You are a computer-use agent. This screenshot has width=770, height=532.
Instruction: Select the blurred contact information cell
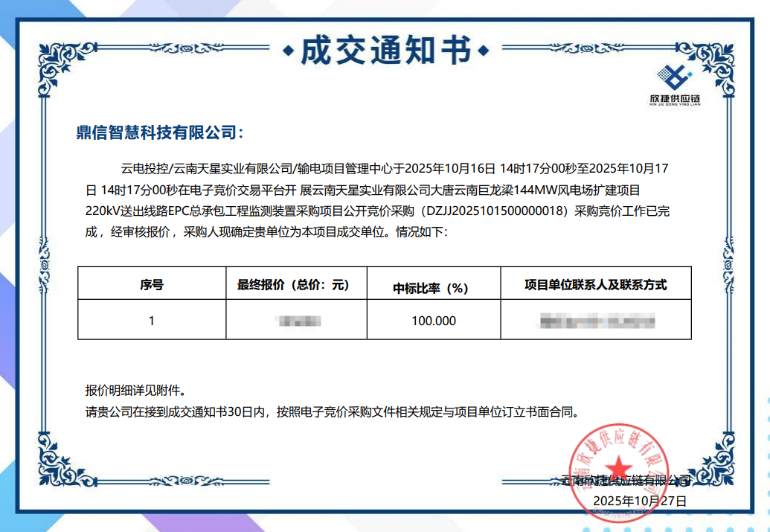pos(594,321)
